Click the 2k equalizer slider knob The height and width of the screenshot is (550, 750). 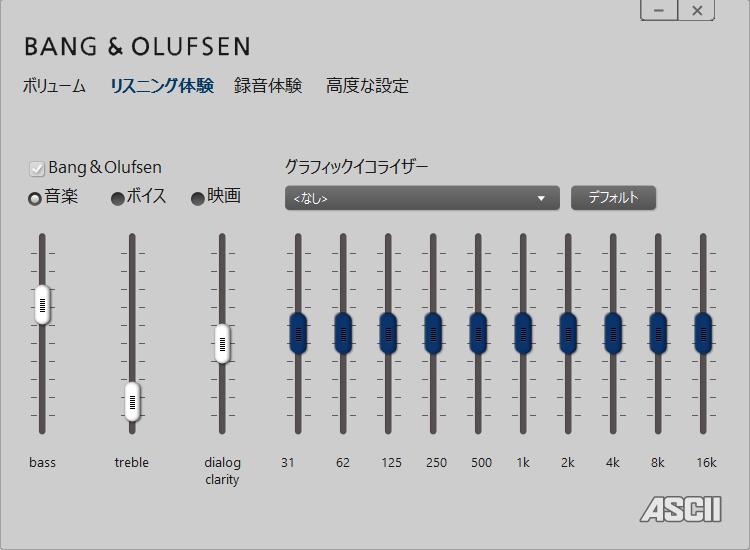[x=568, y=333]
